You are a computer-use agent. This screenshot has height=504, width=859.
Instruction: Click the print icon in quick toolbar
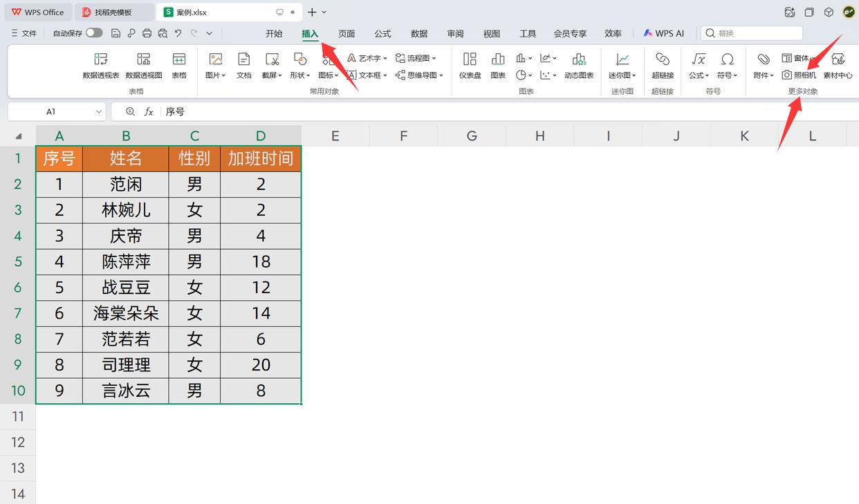[x=147, y=33]
